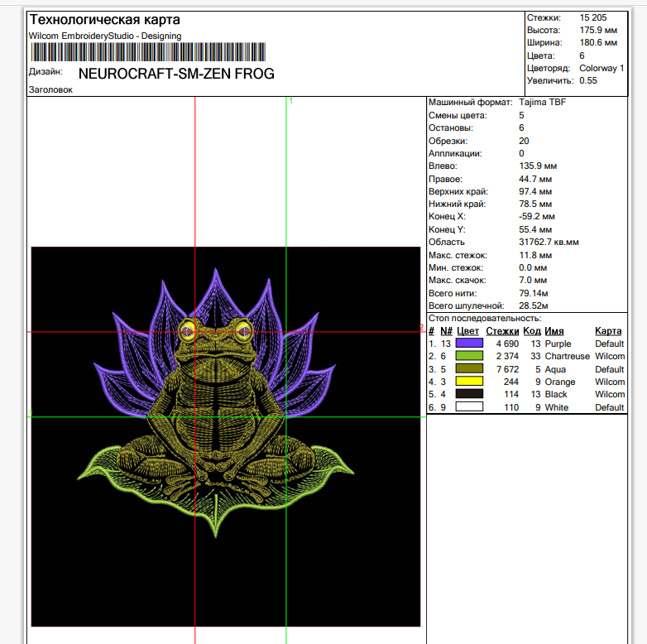
Task: Click the 15 205 stitch count value
Action: [x=596, y=17]
